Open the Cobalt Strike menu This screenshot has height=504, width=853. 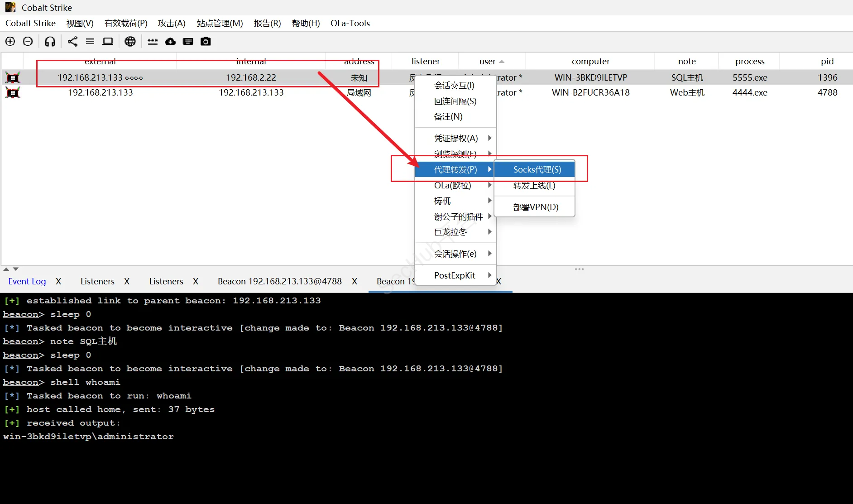tap(30, 23)
